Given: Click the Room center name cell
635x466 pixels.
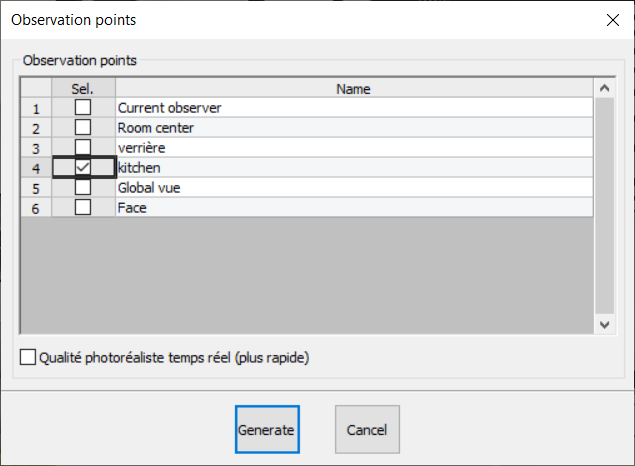Looking at the screenshot, I should click(x=353, y=127).
